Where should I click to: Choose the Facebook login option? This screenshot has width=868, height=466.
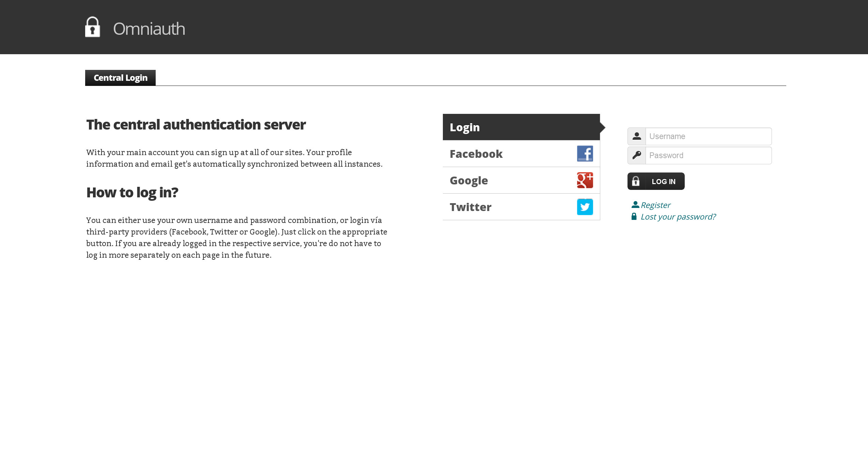pos(521,154)
